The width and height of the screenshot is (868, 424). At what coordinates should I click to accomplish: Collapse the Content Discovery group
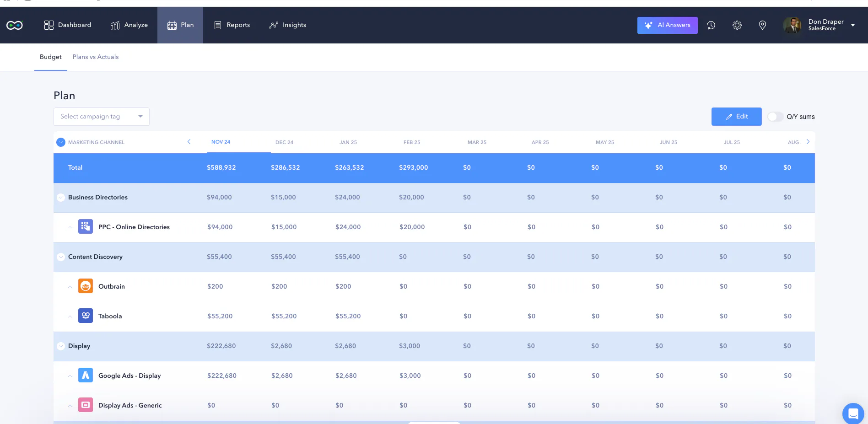pyautogui.click(x=60, y=257)
